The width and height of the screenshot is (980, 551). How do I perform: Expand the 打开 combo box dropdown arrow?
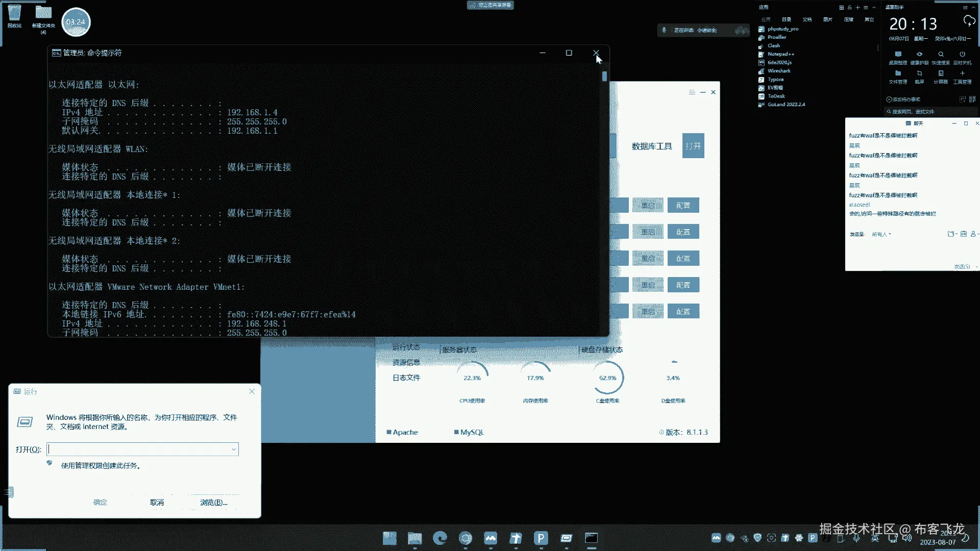[234, 449]
